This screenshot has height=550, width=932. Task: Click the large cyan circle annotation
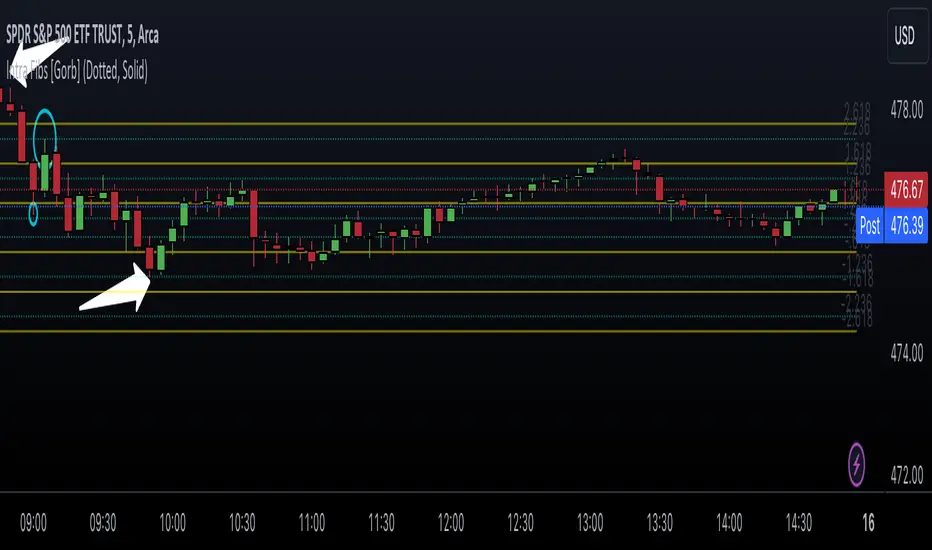pyautogui.click(x=45, y=137)
